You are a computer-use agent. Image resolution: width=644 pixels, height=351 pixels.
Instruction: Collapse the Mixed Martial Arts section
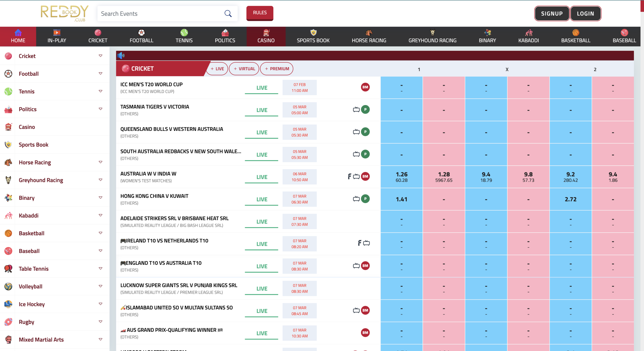click(101, 339)
